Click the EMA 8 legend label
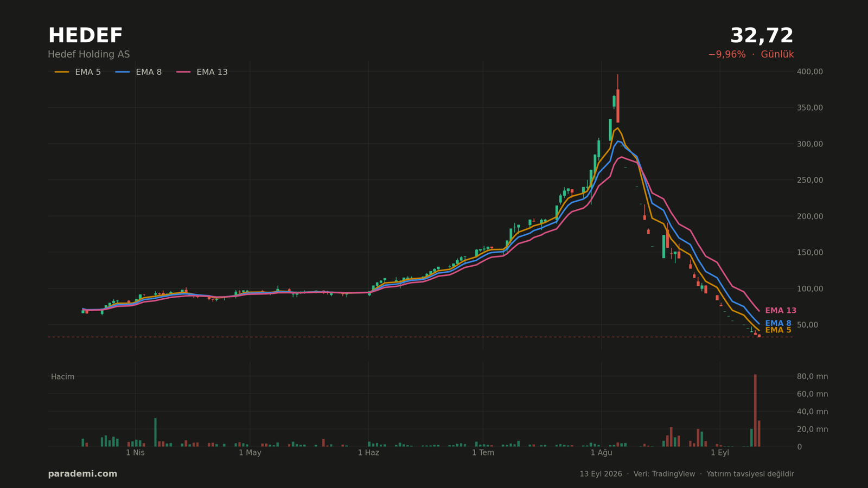Image resolution: width=868 pixels, height=488 pixels. coord(149,72)
